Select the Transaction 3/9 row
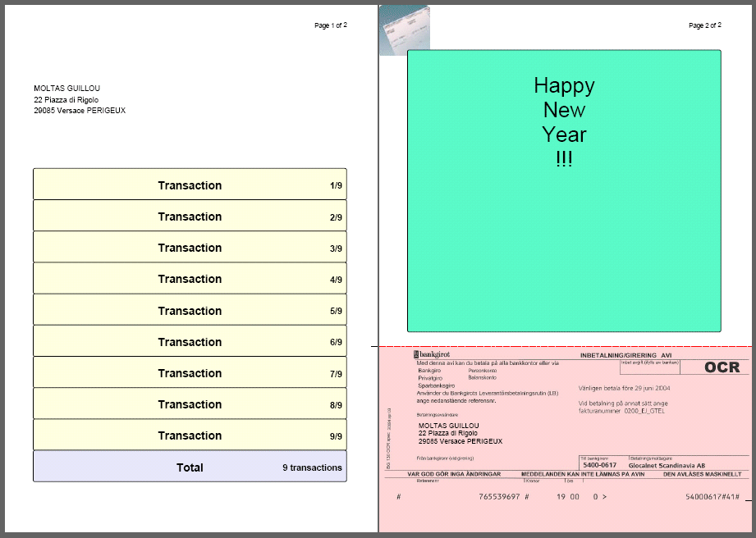This screenshot has width=756, height=538. click(190, 248)
